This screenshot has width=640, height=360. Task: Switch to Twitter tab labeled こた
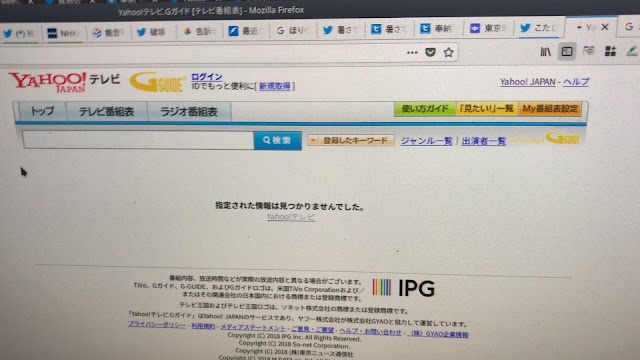click(x=540, y=28)
